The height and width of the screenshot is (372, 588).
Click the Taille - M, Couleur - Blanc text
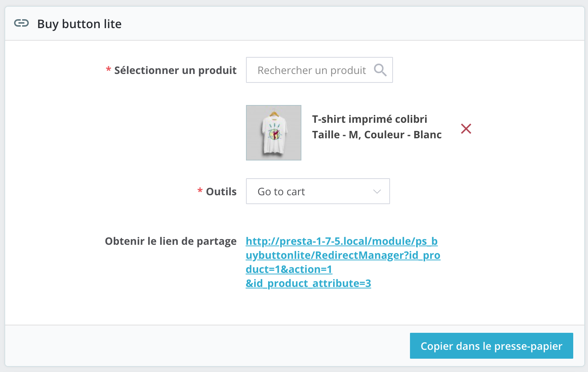coord(377,135)
